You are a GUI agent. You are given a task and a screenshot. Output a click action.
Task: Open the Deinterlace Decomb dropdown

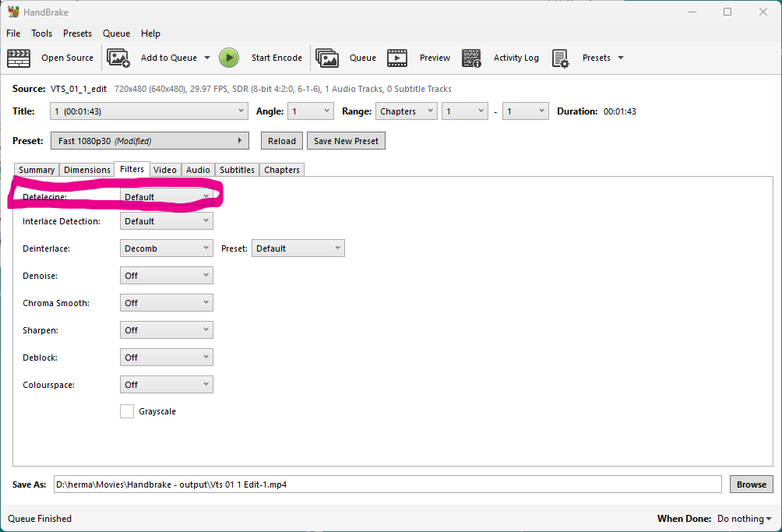pos(166,248)
